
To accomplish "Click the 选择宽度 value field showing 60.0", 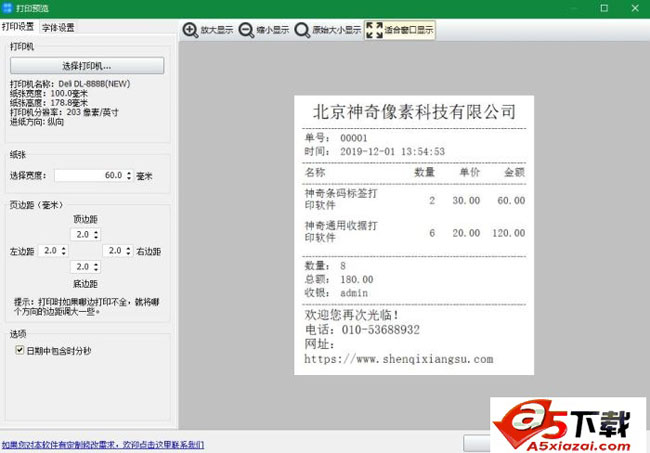I will point(90,175).
